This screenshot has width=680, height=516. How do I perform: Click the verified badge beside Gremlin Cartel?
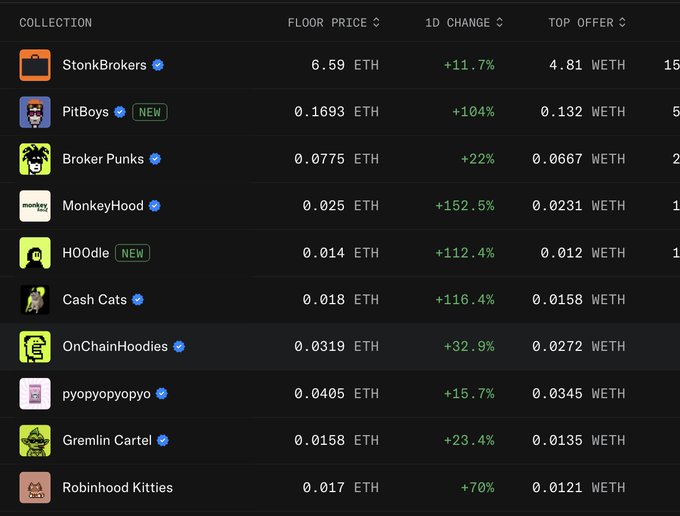pyautogui.click(x=163, y=441)
